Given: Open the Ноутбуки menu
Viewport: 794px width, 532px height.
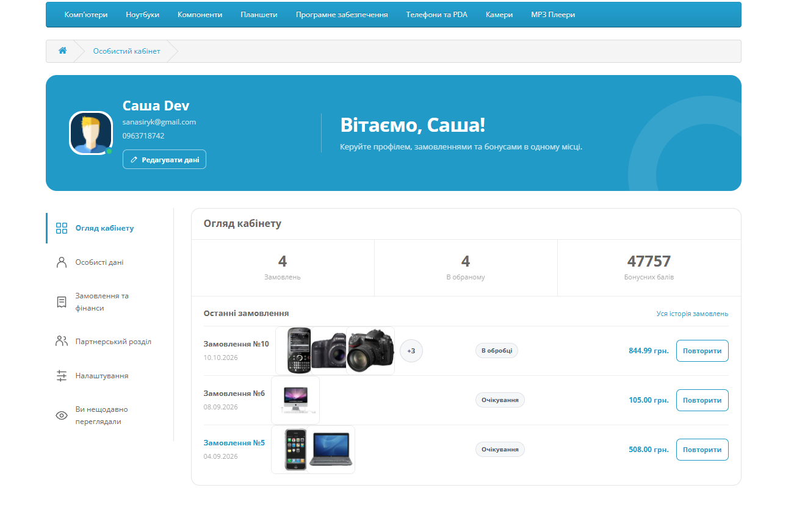Looking at the screenshot, I should (x=143, y=15).
